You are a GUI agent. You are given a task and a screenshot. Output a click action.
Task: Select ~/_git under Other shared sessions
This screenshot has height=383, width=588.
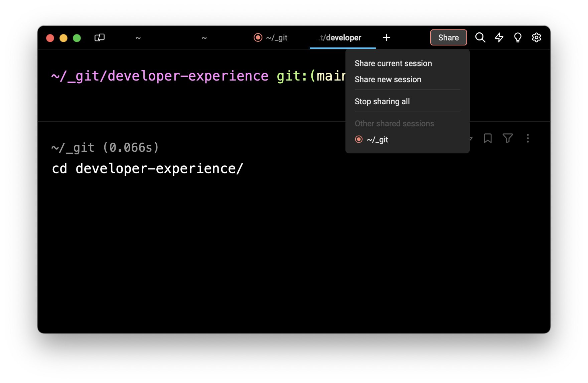pyautogui.click(x=378, y=140)
